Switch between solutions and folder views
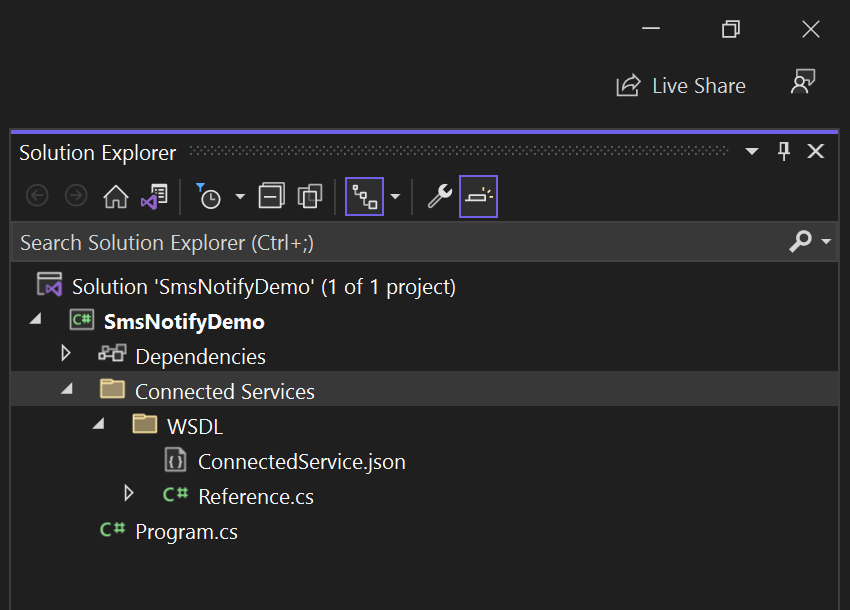 (x=154, y=197)
